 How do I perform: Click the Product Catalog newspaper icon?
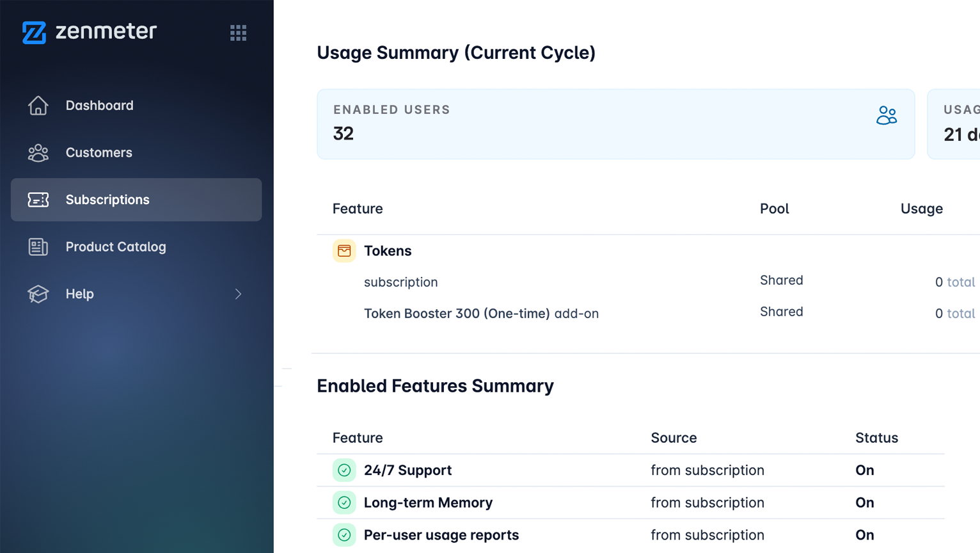tap(38, 246)
